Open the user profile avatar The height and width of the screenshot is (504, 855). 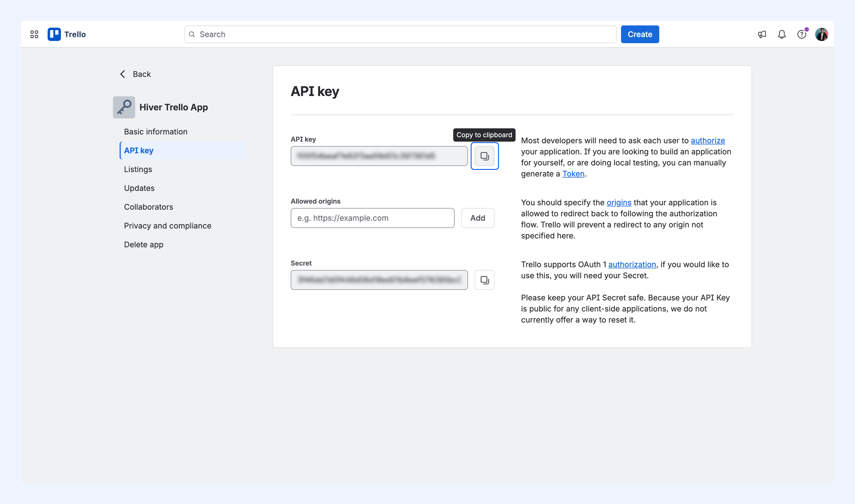click(x=822, y=34)
